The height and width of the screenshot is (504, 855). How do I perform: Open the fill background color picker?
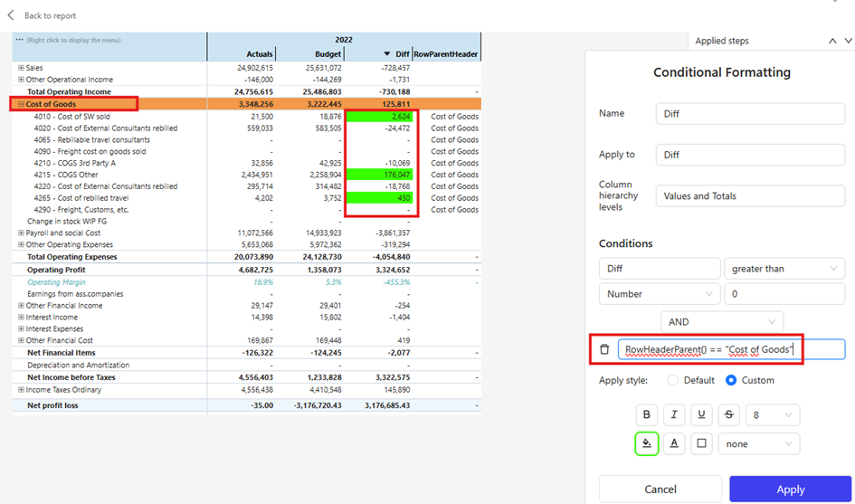(647, 443)
